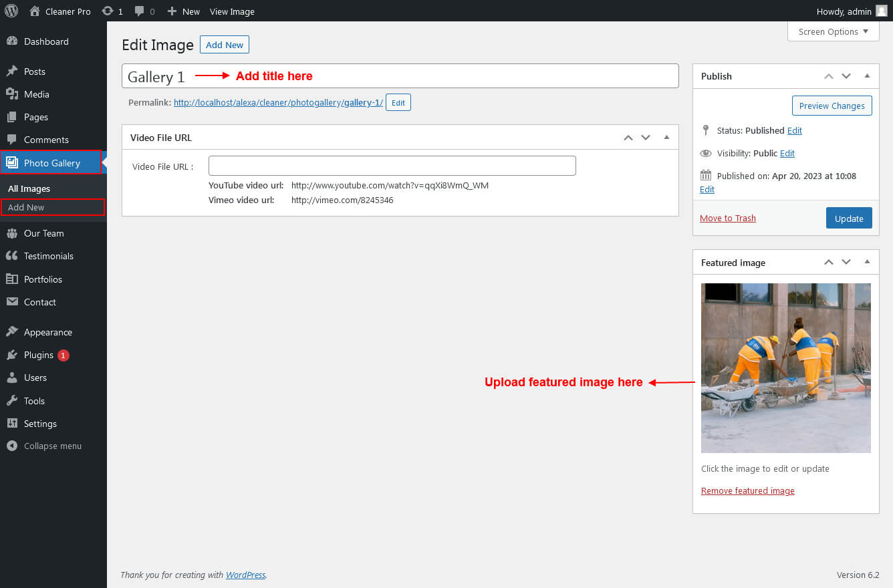Click the permalink Edit button

tap(398, 103)
